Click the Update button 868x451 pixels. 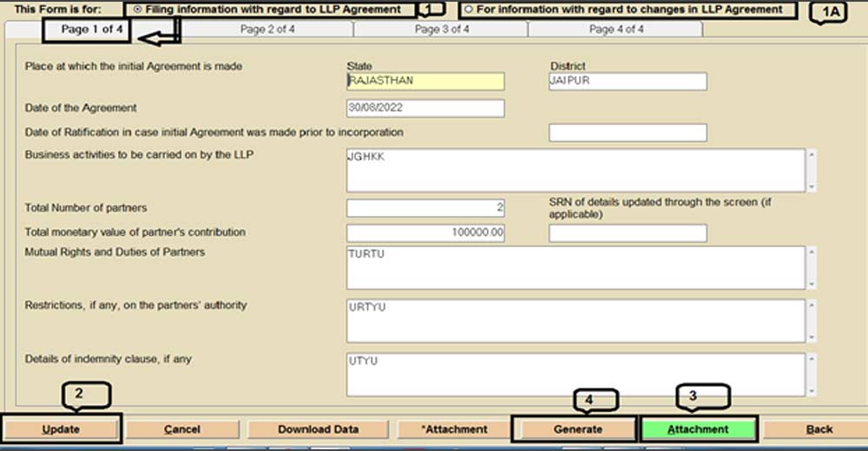pyautogui.click(x=61, y=428)
